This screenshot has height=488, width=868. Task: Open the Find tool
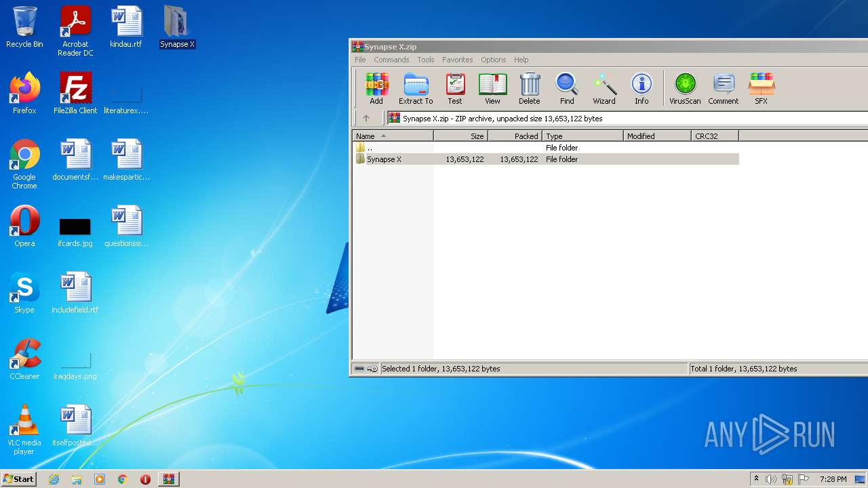click(x=567, y=89)
